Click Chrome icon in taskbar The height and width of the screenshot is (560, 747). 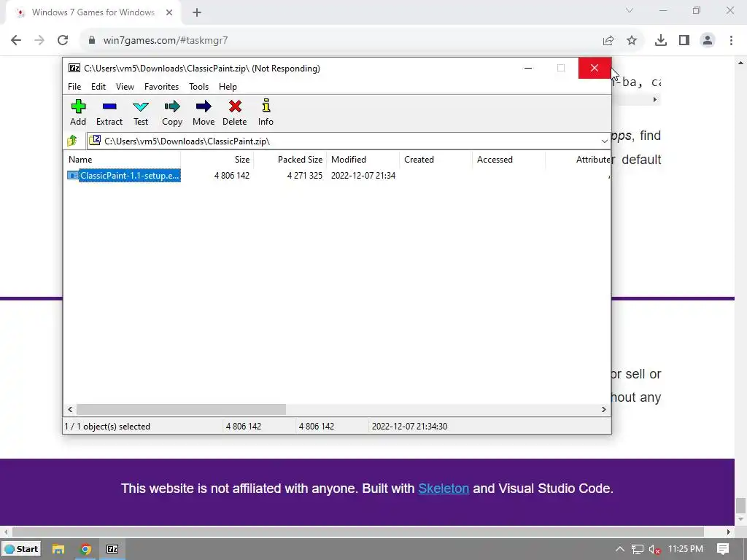pos(86,549)
